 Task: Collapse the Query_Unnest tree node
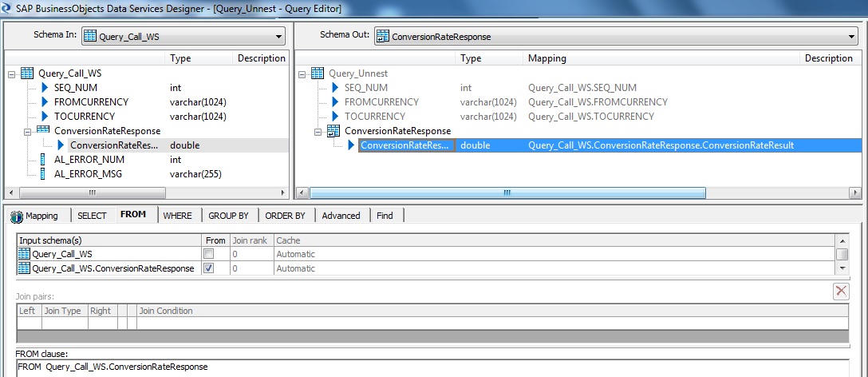[302, 73]
